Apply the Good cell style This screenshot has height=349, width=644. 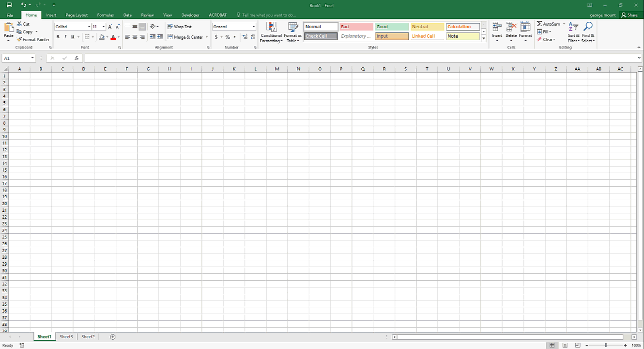click(392, 27)
